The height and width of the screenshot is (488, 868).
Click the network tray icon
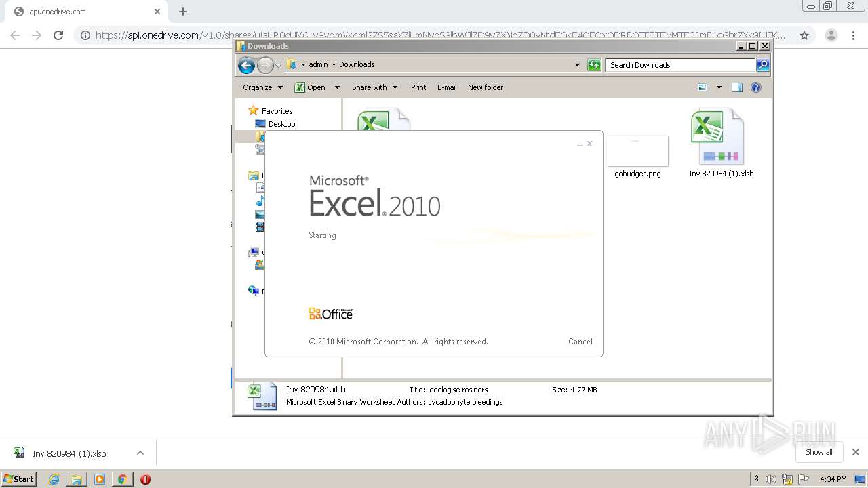(x=787, y=479)
